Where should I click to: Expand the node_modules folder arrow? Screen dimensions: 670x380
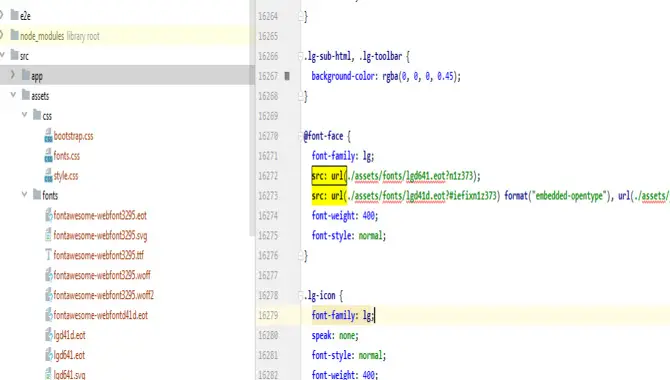[x=2, y=35]
